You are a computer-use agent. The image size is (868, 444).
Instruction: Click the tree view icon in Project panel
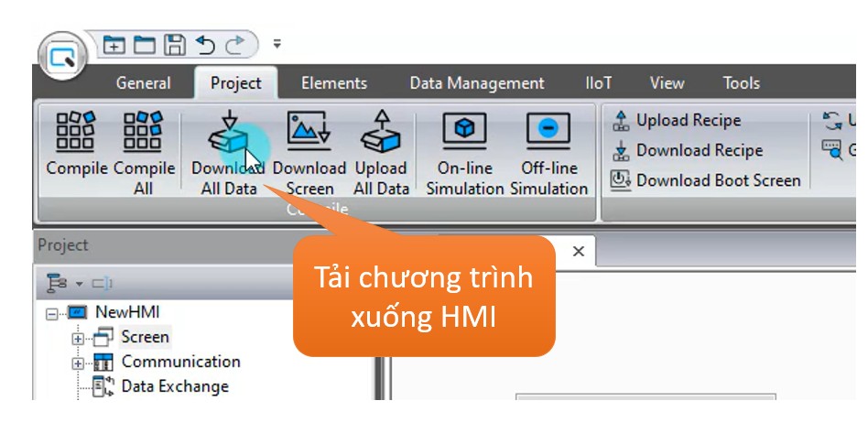point(56,283)
